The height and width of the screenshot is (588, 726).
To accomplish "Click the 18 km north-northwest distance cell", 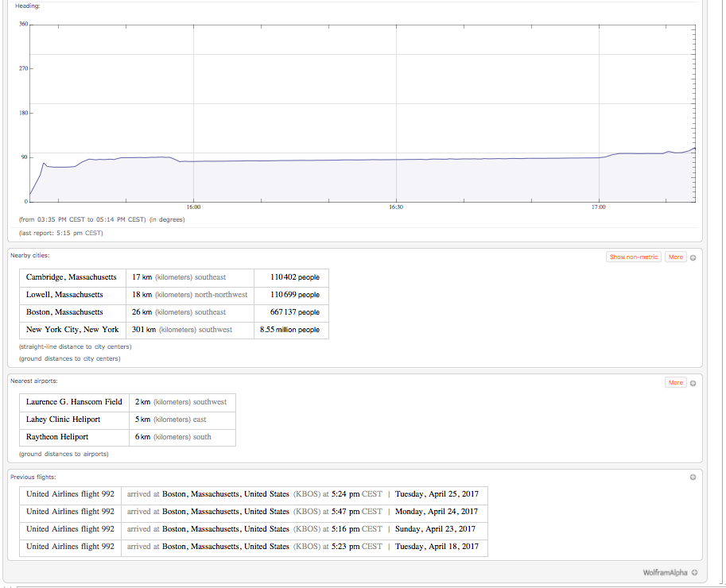I will (x=190, y=295).
